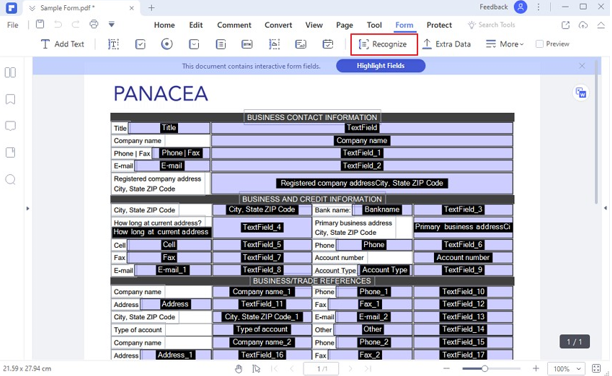Select the Add Text tool
Screen dimensions: 612x376
click(62, 44)
